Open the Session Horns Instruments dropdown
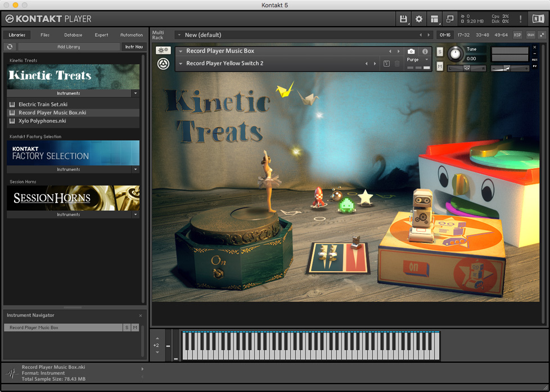Viewport: 550px width, 392px height. click(135, 214)
